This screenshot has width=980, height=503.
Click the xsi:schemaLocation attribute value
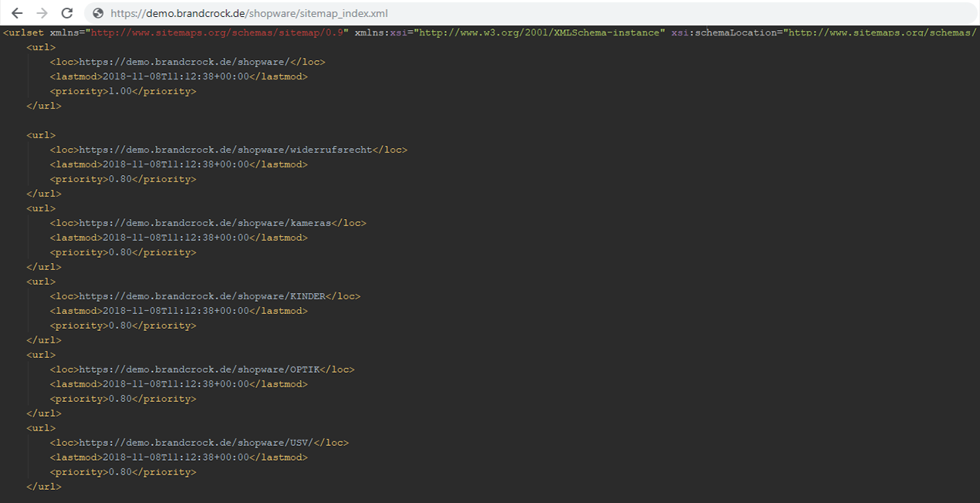coord(881,32)
